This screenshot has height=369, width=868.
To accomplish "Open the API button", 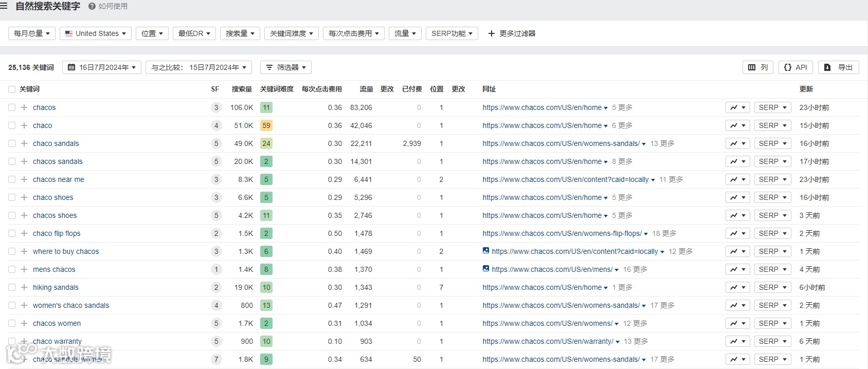I will pos(795,67).
